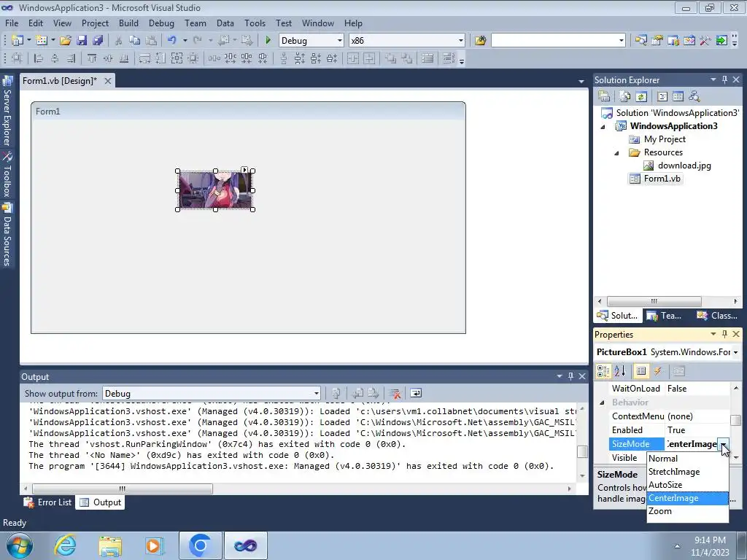Toggle auto-hide pin on the Output panel

(x=570, y=376)
